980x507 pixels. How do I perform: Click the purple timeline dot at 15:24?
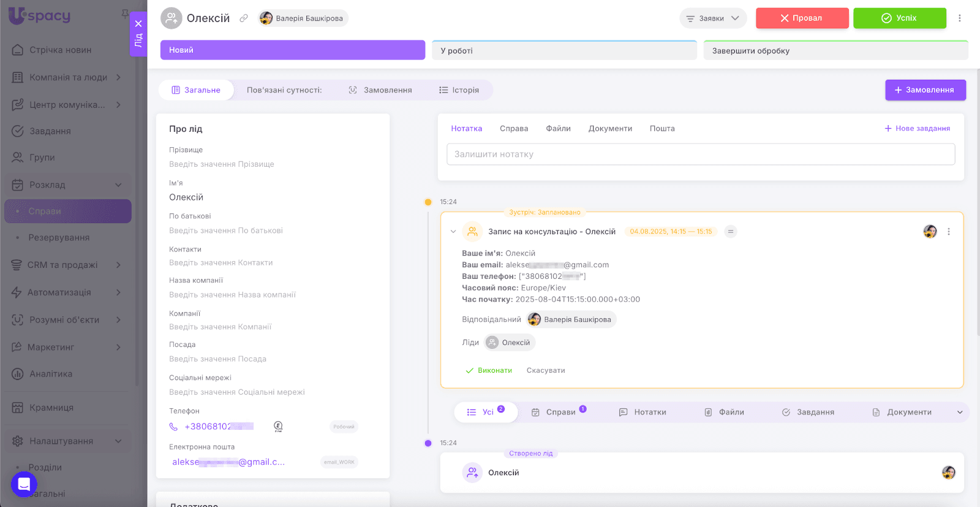tap(428, 443)
